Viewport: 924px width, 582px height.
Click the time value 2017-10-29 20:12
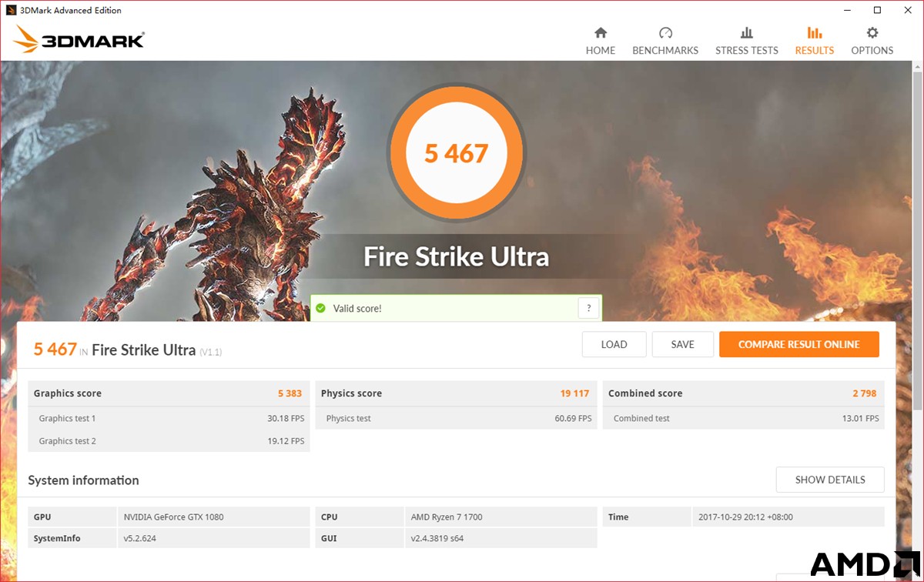point(745,517)
